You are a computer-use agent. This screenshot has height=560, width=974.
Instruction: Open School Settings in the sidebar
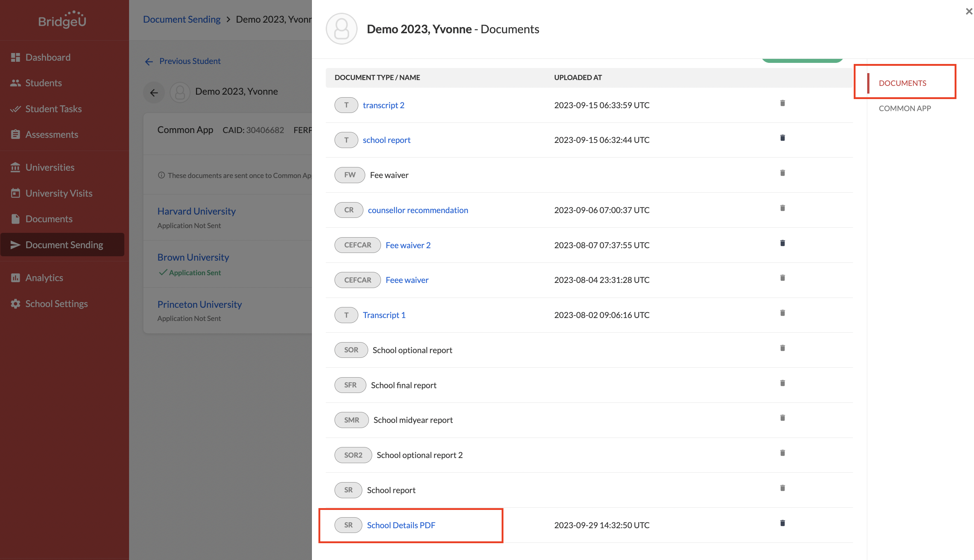(49, 304)
